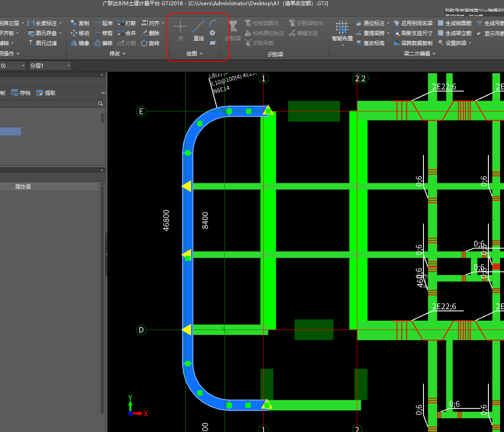The image size is (504, 432).
Task: Select the 修剪 (trim) tool
Action: coord(103,33)
